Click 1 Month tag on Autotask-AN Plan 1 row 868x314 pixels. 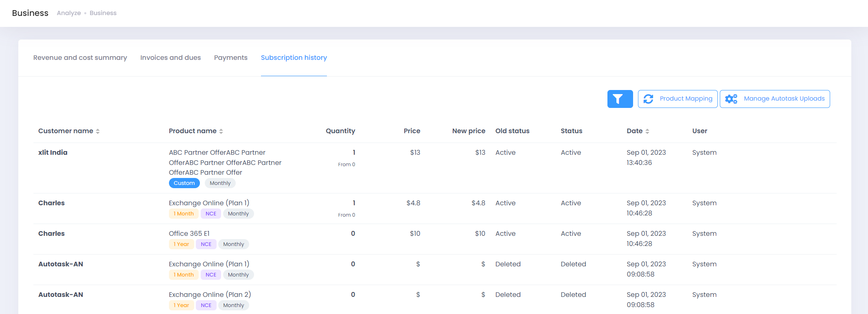[184, 275]
